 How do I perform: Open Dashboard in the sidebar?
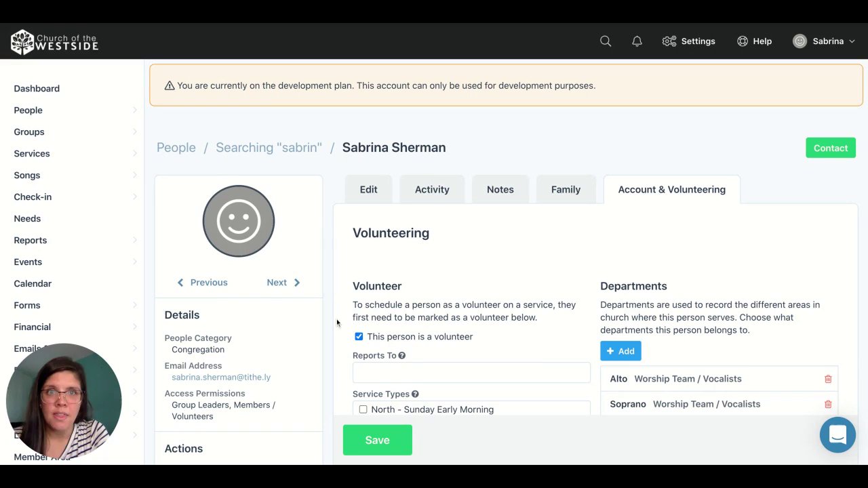tap(37, 88)
